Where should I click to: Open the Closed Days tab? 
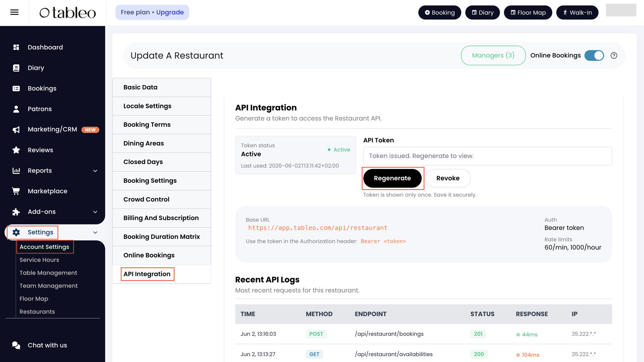tap(162, 162)
